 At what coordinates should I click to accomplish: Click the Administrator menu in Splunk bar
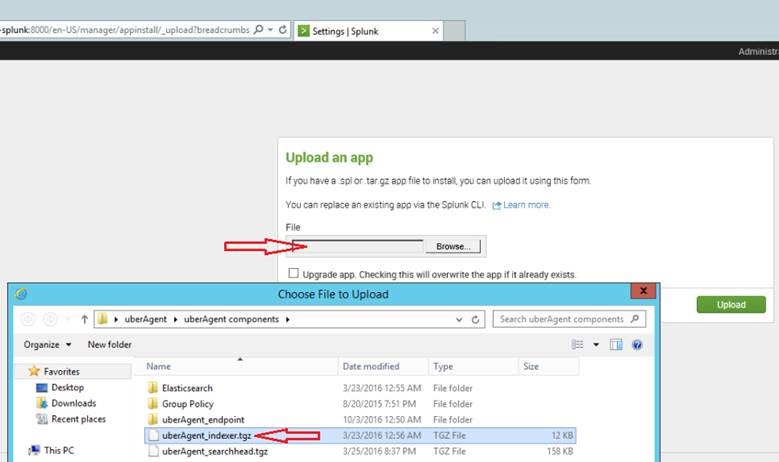pos(758,51)
